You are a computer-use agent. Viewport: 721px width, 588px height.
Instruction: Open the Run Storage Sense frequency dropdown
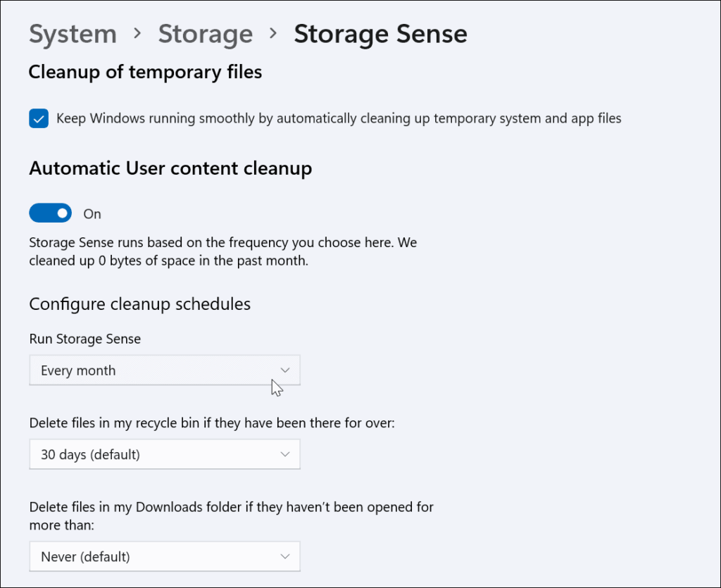[x=165, y=370]
